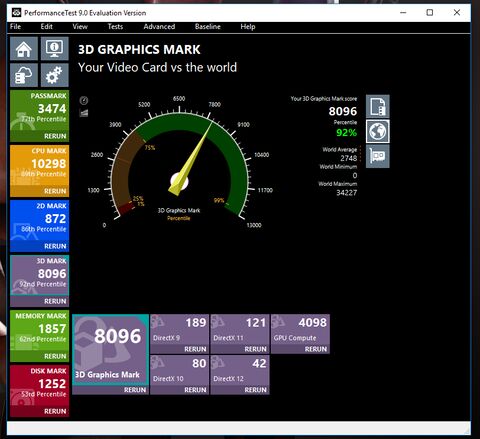
Task: Rerun the 2D Mark test
Action: [x=55, y=246]
